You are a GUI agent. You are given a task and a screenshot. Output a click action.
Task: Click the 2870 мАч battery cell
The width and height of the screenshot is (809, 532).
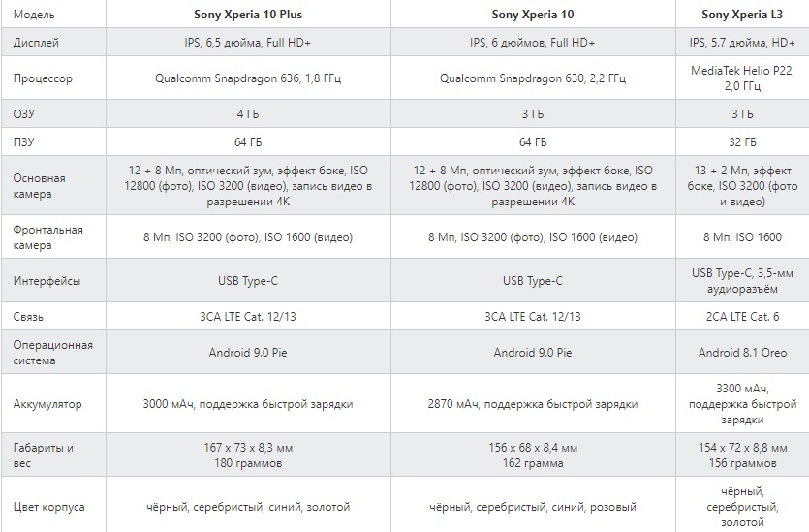tap(532, 404)
